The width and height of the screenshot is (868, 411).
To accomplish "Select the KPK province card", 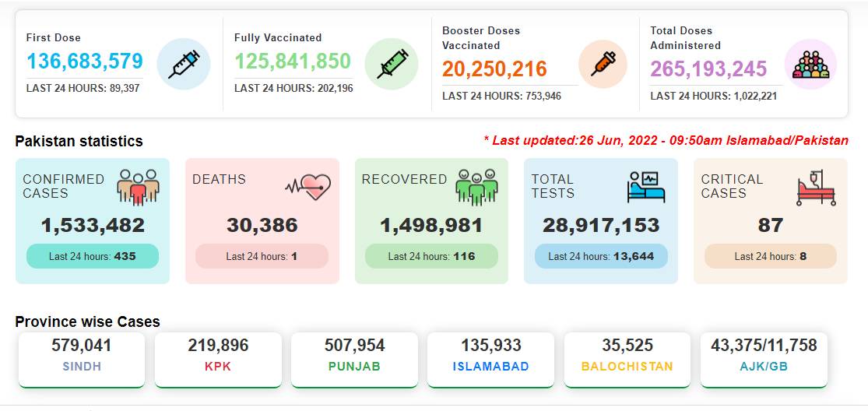I will pos(218,360).
